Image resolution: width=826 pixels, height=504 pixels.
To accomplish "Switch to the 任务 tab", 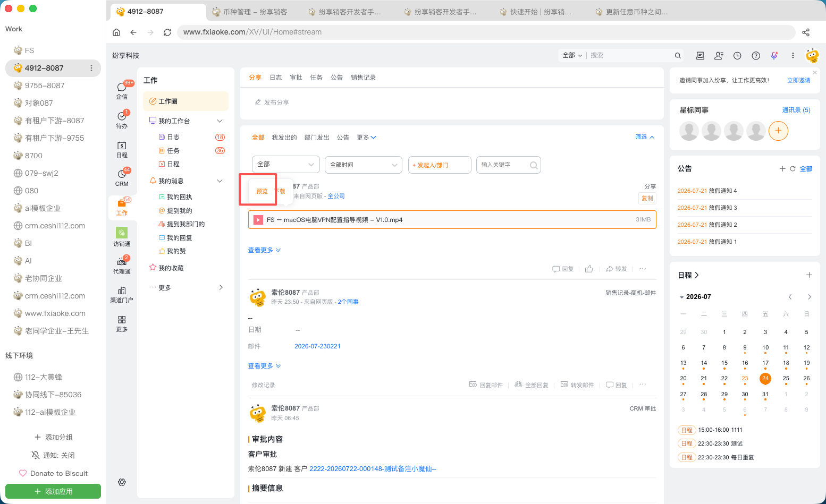I will (316, 78).
